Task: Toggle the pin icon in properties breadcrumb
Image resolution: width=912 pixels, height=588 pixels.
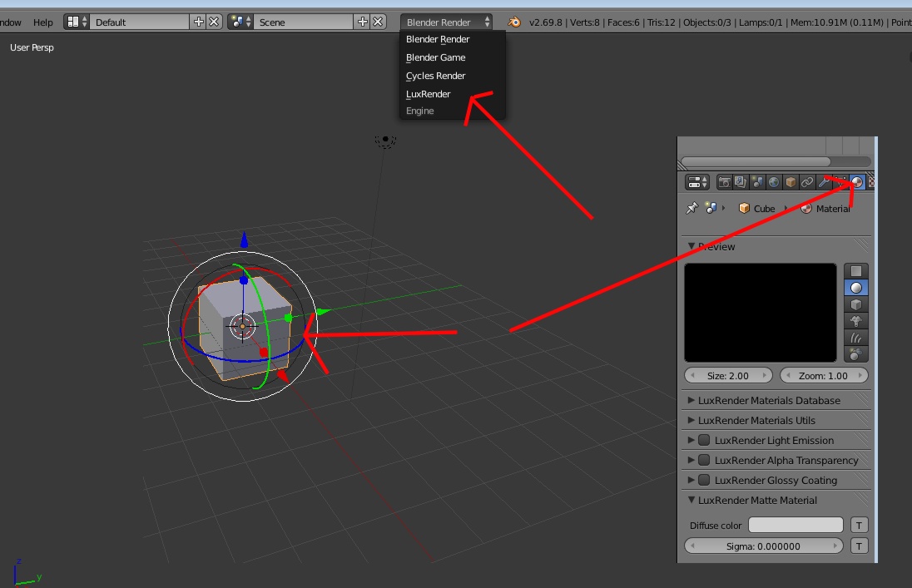Action: (691, 208)
